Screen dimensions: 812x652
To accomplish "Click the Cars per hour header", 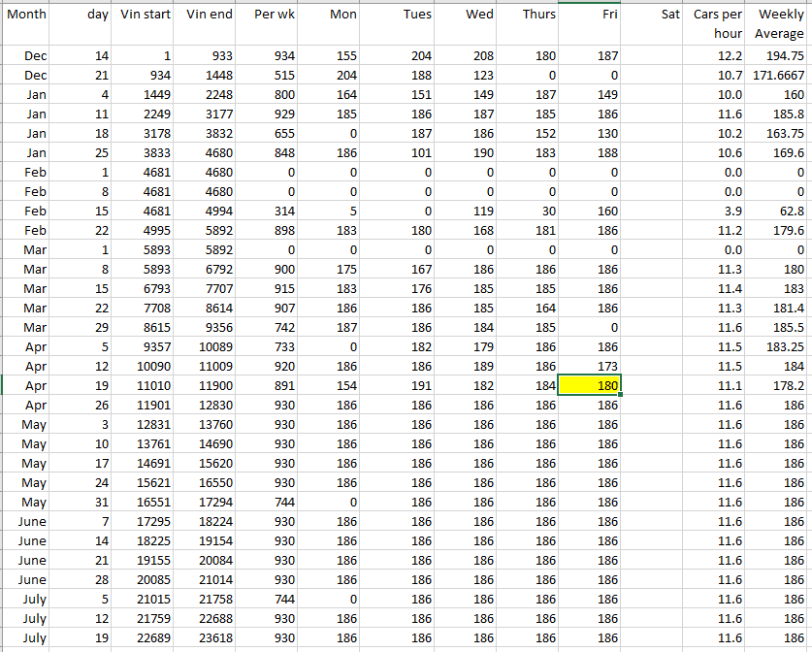I will [x=718, y=23].
